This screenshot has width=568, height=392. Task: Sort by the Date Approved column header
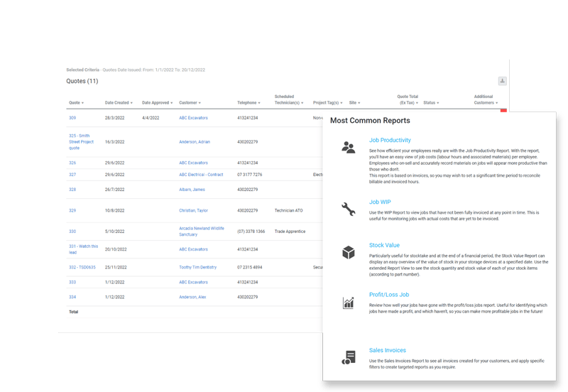[157, 103]
